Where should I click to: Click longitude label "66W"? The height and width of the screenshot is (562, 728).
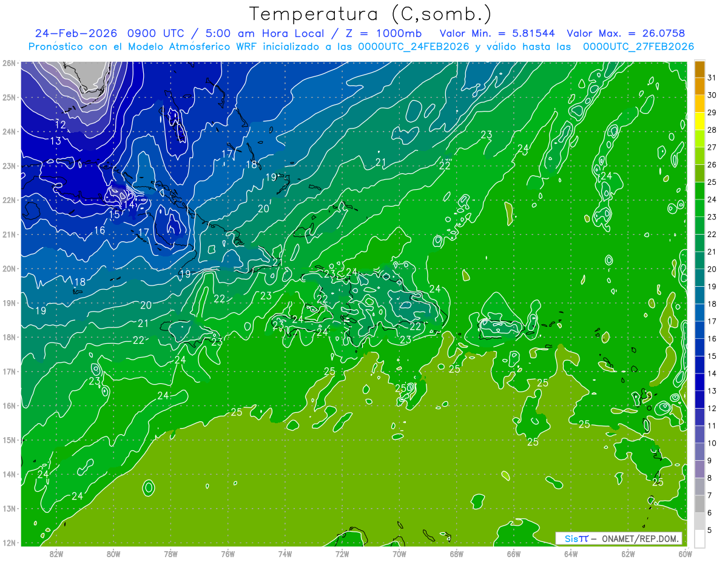coord(513,554)
